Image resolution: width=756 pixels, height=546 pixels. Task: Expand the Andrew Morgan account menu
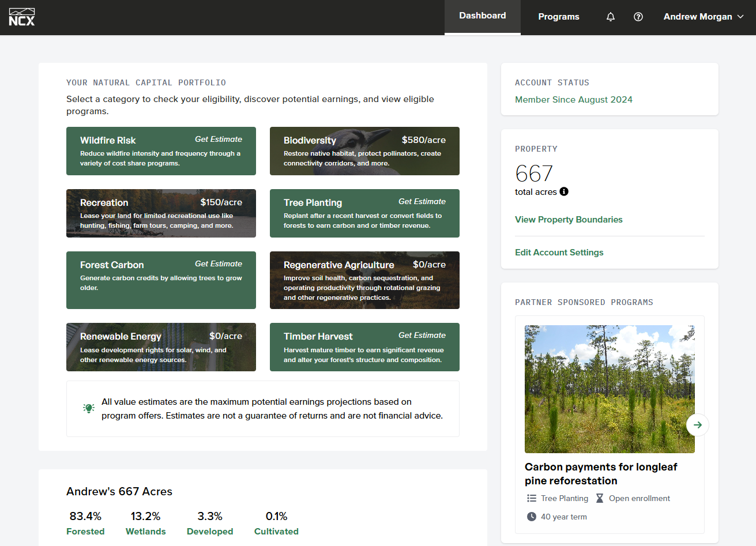click(703, 17)
